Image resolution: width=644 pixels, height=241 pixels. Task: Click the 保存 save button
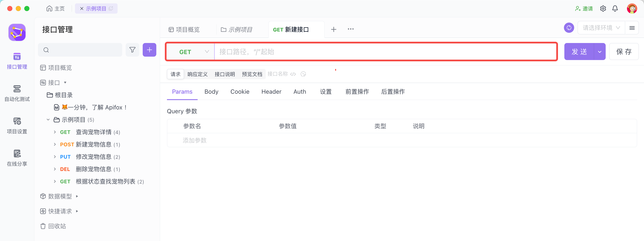[x=624, y=52]
